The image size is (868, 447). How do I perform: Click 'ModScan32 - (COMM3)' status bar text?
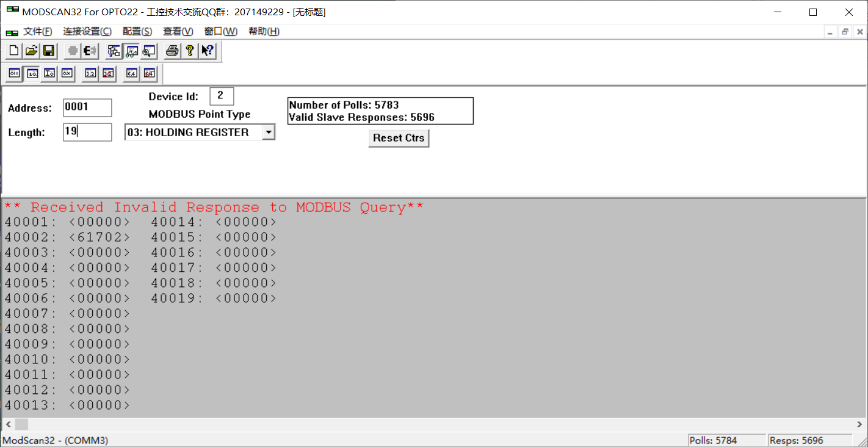tap(56, 440)
